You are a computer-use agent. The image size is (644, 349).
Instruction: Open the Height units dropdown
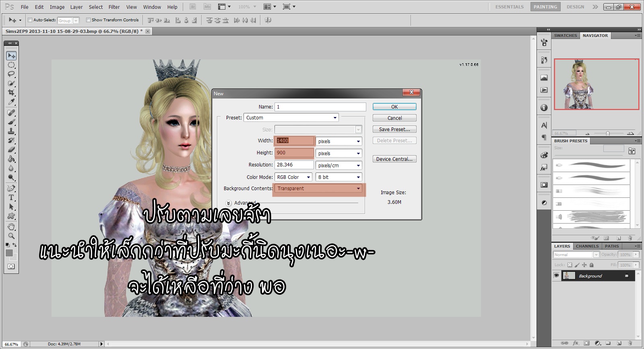339,153
